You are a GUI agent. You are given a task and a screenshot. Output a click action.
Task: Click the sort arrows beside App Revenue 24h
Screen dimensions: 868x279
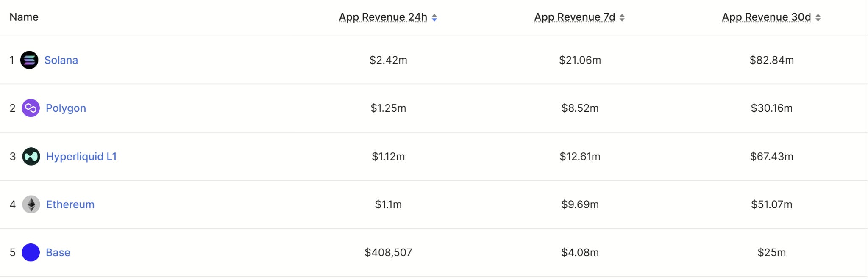[x=434, y=18]
